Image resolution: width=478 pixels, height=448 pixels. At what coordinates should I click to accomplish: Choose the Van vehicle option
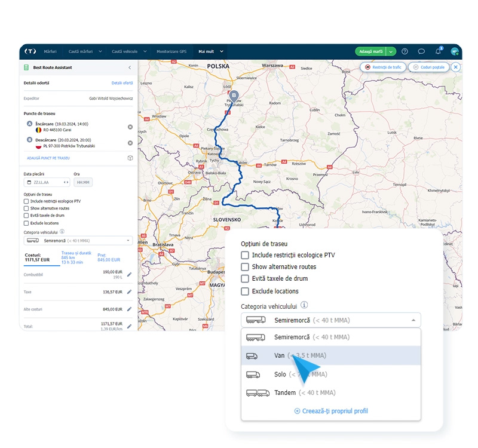(331, 355)
